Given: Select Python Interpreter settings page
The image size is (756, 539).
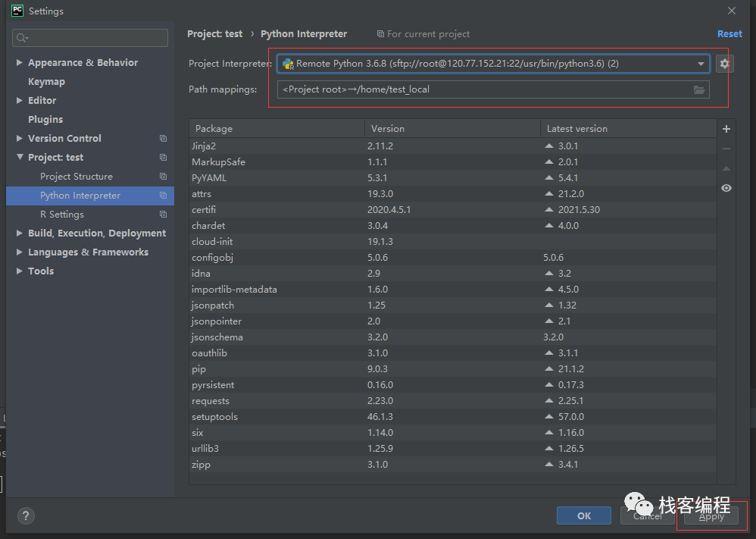Looking at the screenshot, I should (x=90, y=196).
